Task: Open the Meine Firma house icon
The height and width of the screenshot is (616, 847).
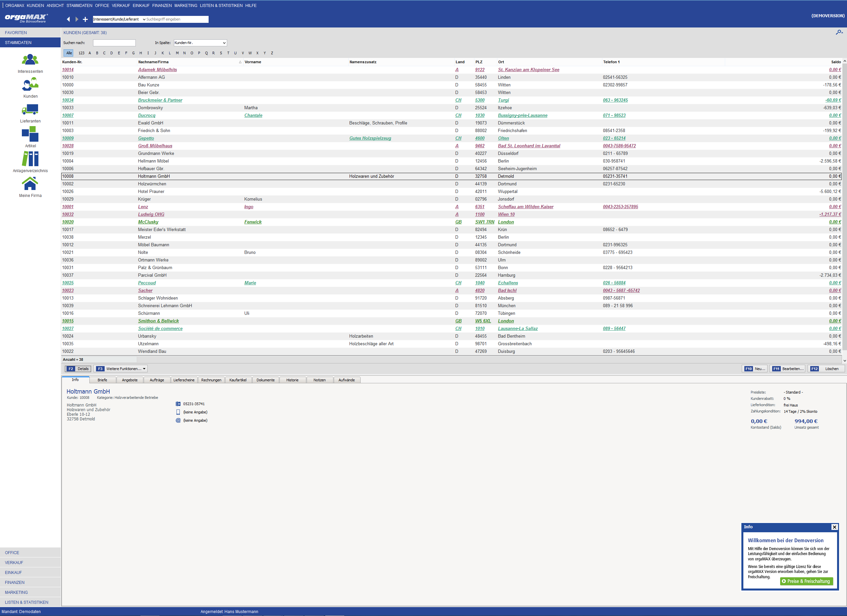Action: [x=30, y=184]
